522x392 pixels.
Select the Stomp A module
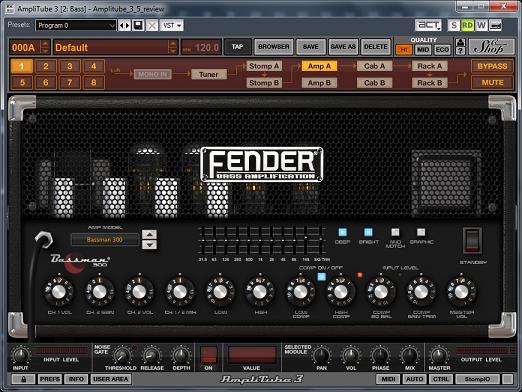tap(264, 66)
